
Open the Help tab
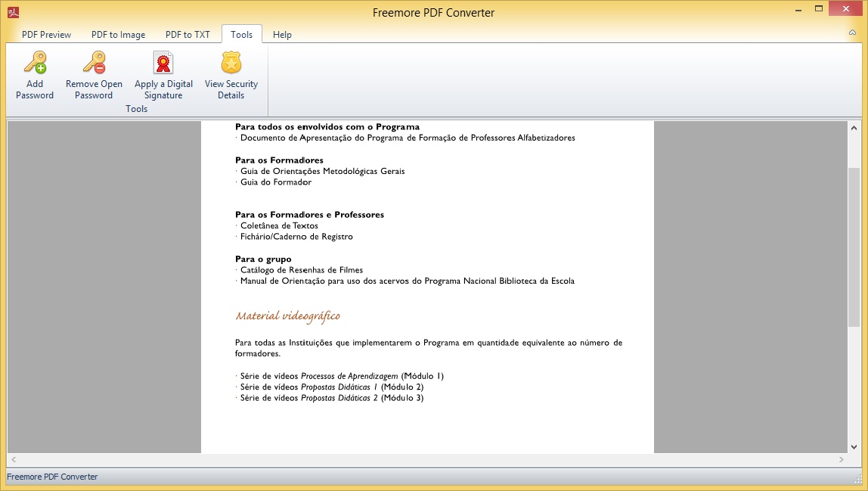tap(282, 34)
